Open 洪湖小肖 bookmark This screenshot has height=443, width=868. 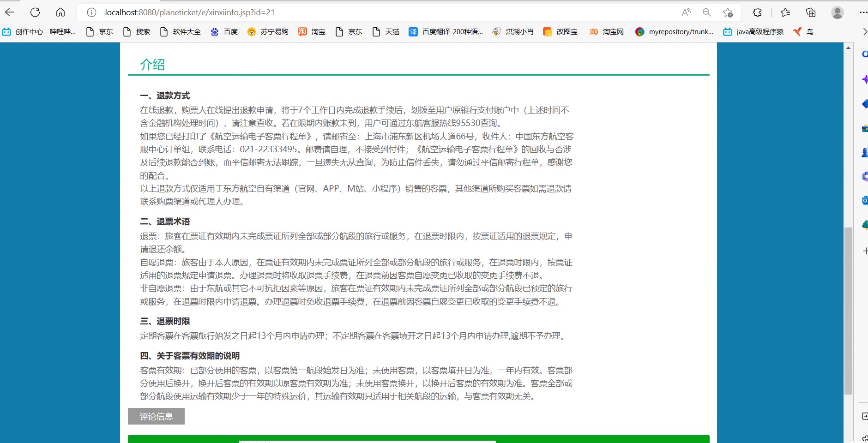(x=512, y=31)
